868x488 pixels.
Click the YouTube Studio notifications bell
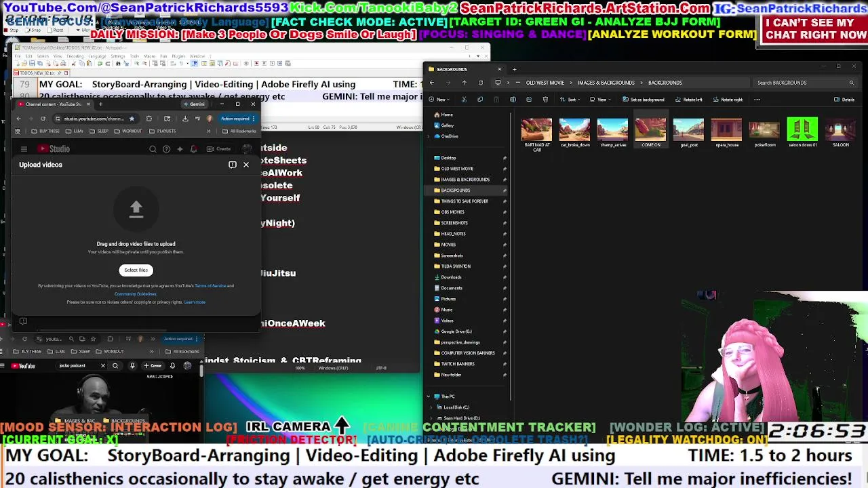click(193, 149)
